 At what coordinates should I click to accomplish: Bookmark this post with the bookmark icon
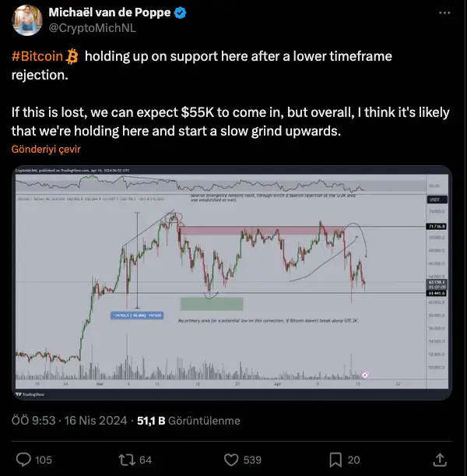click(x=335, y=459)
